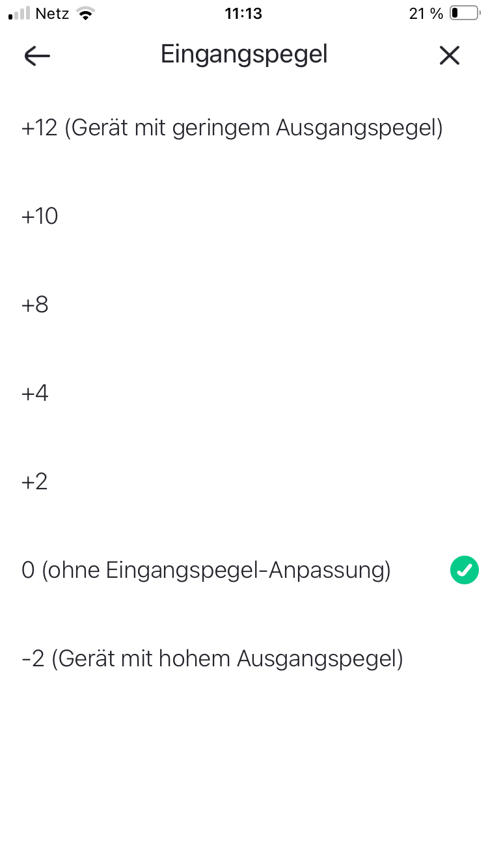
Task: Tap the cellular signal strength bars
Action: click(x=20, y=14)
